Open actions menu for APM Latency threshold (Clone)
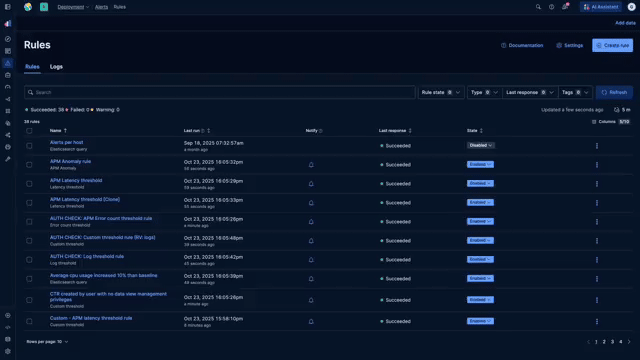 click(x=597, y=203)
